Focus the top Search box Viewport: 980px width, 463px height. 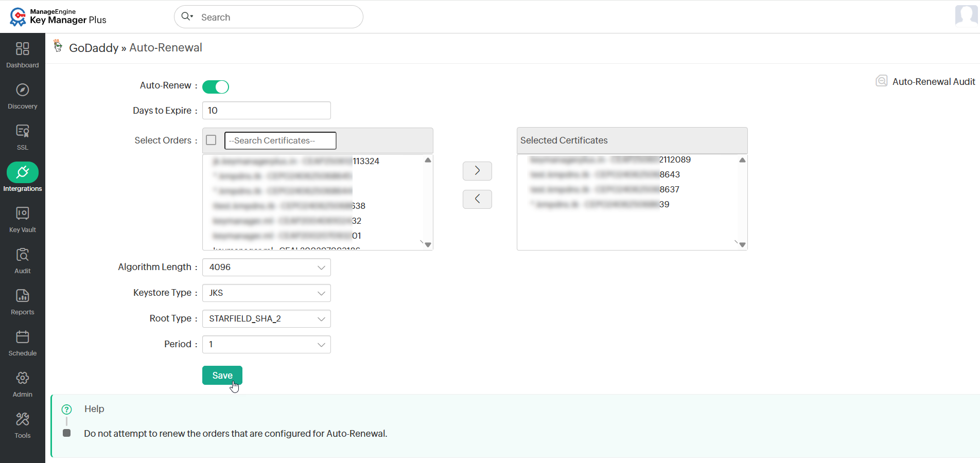[x=269, y=17]
